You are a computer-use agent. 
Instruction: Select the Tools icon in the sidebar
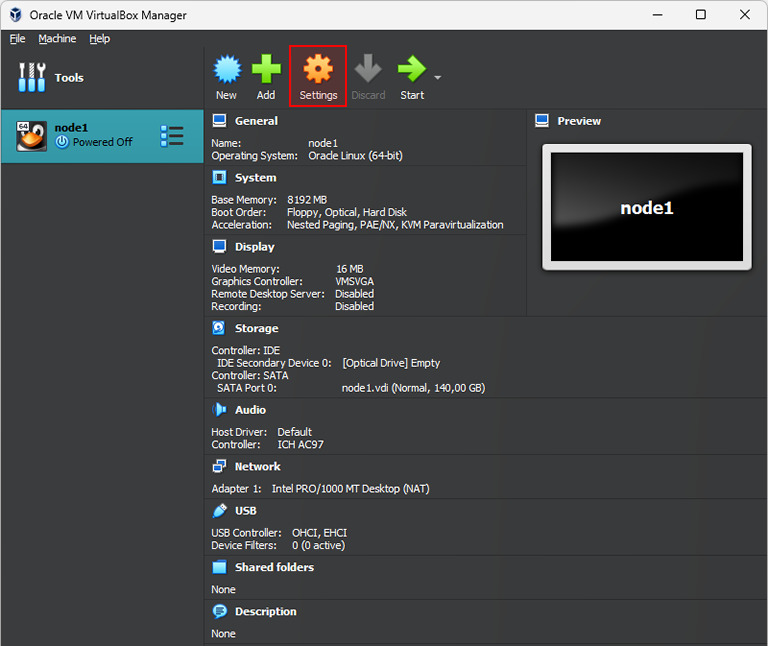click(x=32, y=77)
